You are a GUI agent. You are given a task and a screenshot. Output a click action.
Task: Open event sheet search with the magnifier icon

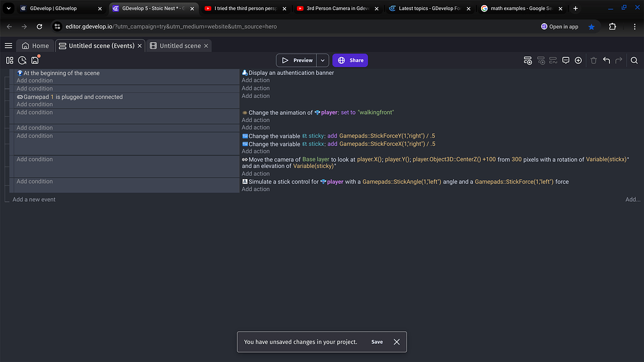tap(634, 60)
